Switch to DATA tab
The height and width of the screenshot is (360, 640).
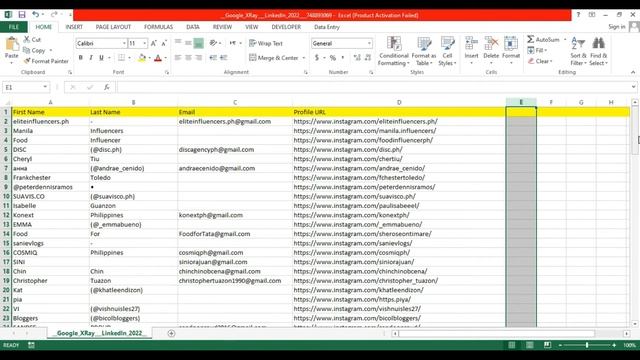(x=193, y=27)
